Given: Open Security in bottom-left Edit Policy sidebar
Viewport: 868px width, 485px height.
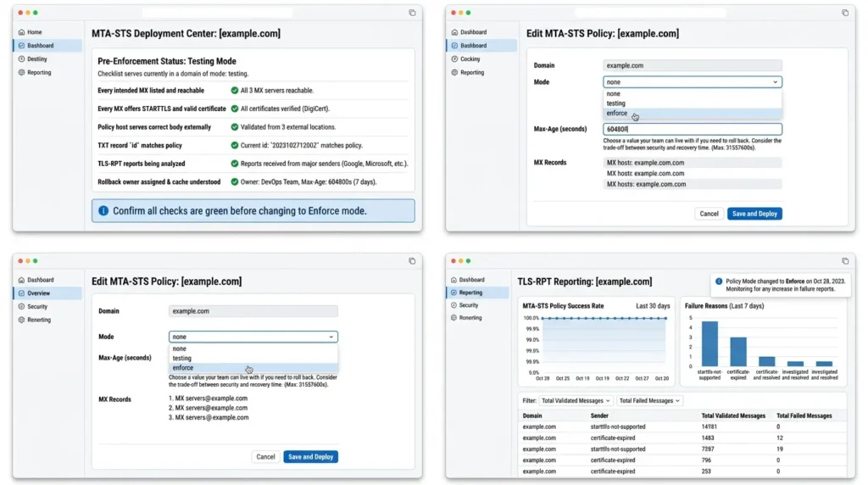Looking at the screenshot, I should click(x=37, y=307).
